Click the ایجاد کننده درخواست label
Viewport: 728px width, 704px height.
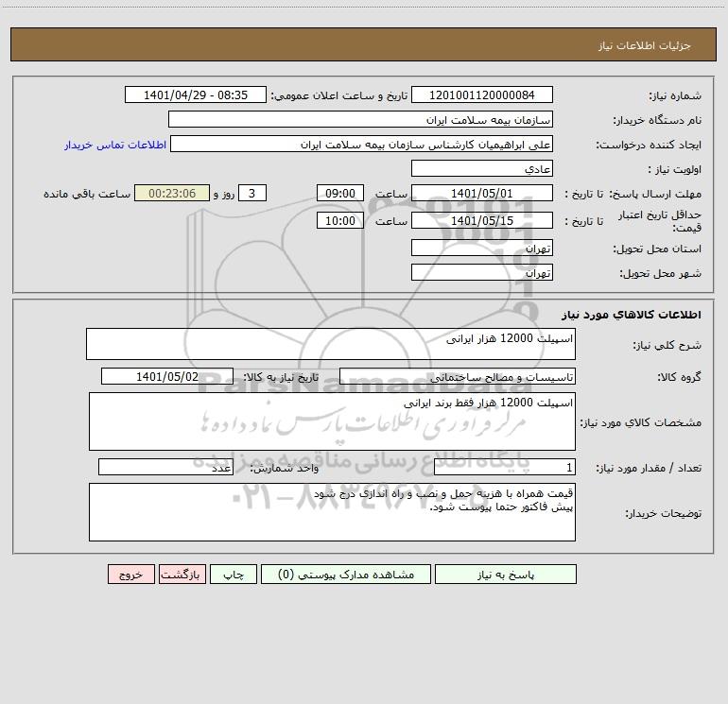(649, 146)
